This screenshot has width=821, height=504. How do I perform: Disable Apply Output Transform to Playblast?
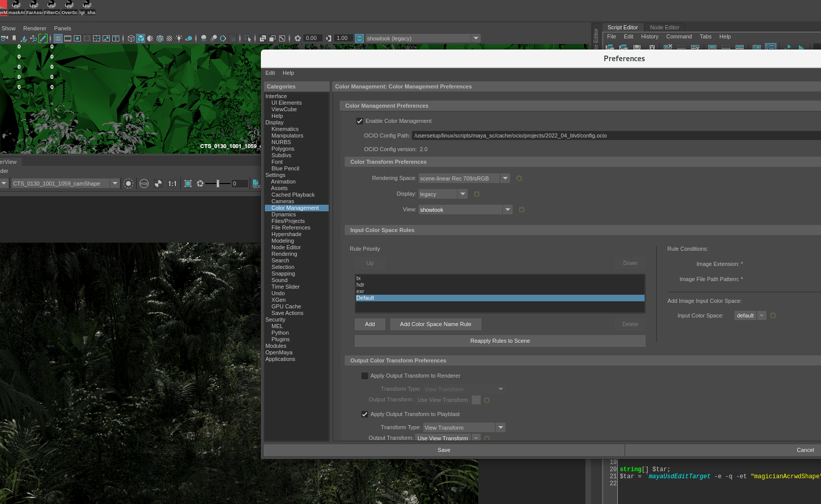point(364,414)
